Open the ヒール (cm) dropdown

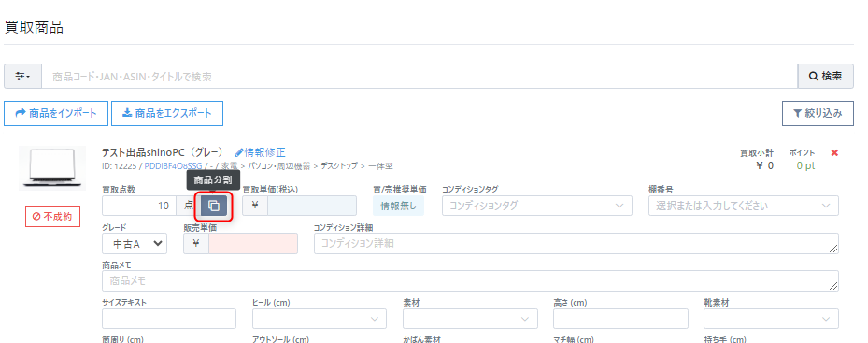(x=320, y=319)
